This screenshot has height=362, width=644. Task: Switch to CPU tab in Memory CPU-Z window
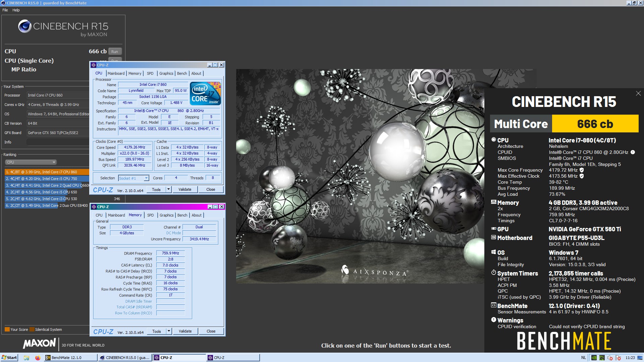pyautogui.click(x=99, y=215)
